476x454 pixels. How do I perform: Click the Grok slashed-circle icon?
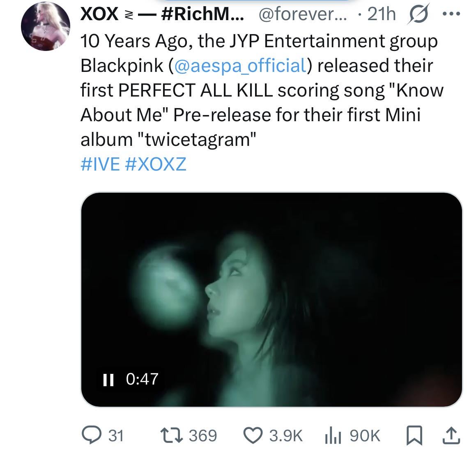click(417, 14)
